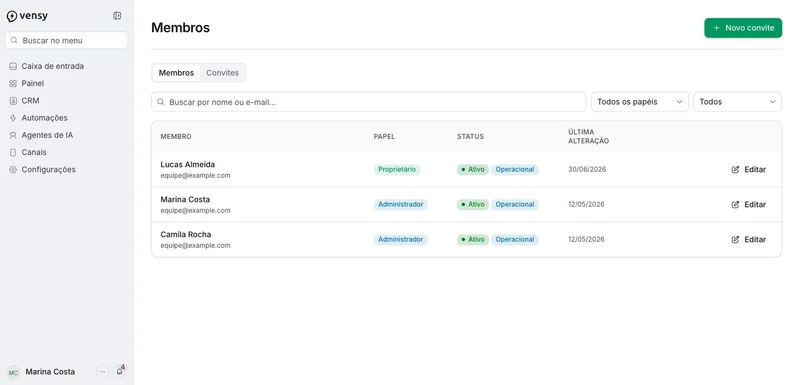Screen dimensions: 800x385
Task: Collapse sidebar with the panel toggle icon
Action: coord(117,16)
